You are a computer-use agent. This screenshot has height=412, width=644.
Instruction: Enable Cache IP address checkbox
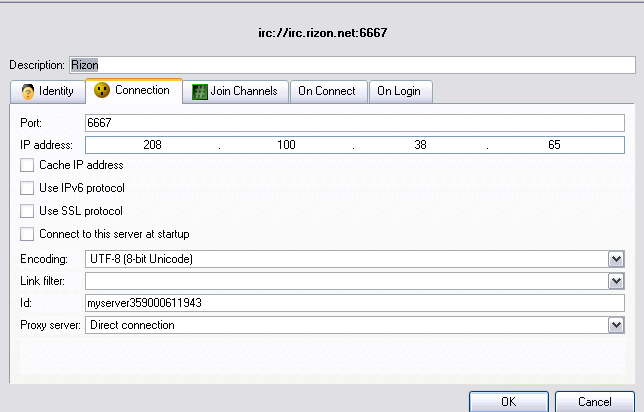point(27,165)
